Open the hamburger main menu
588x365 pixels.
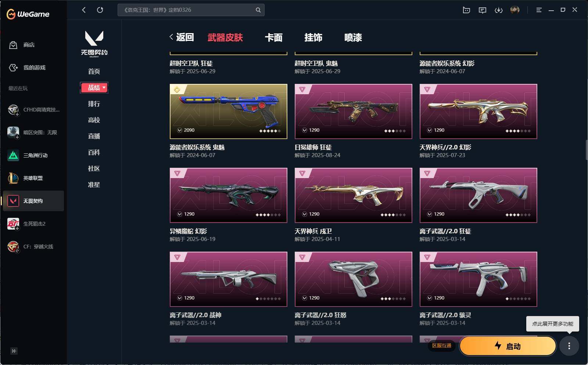point(539,10)
